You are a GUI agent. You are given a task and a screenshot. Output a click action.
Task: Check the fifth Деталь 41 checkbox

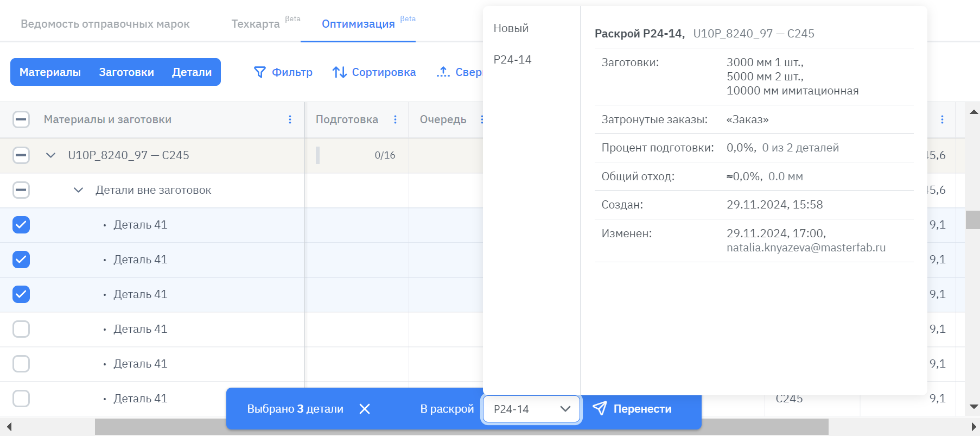point(21,364)
